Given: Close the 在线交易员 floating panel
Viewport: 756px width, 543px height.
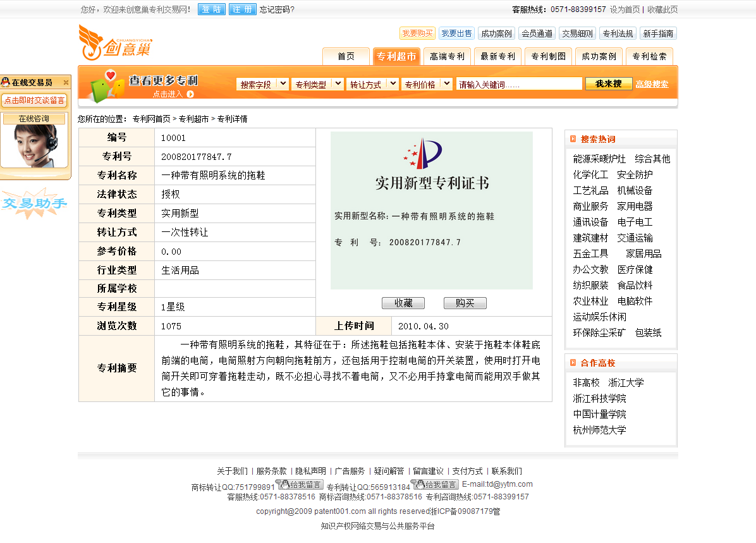Looking at the screenshot, I should [x=66, y=83].
